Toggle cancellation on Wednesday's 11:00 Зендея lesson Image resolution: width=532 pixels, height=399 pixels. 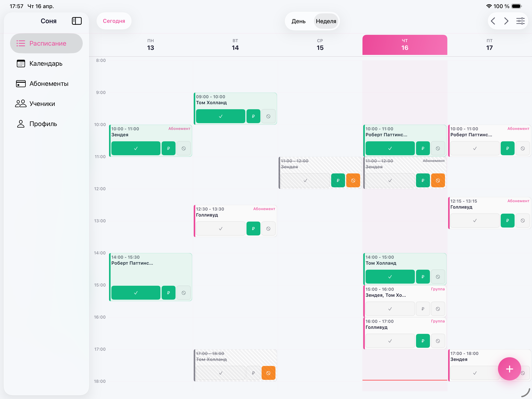(353, 180)
